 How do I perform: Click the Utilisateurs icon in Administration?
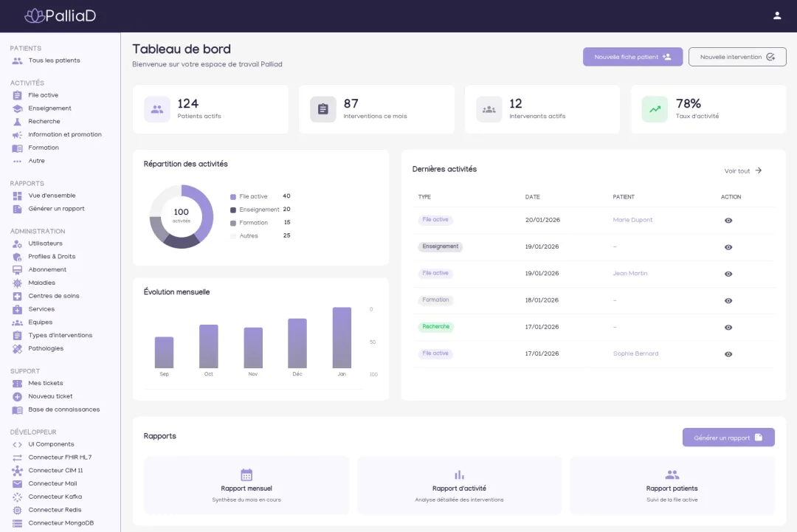pos(17,243)
